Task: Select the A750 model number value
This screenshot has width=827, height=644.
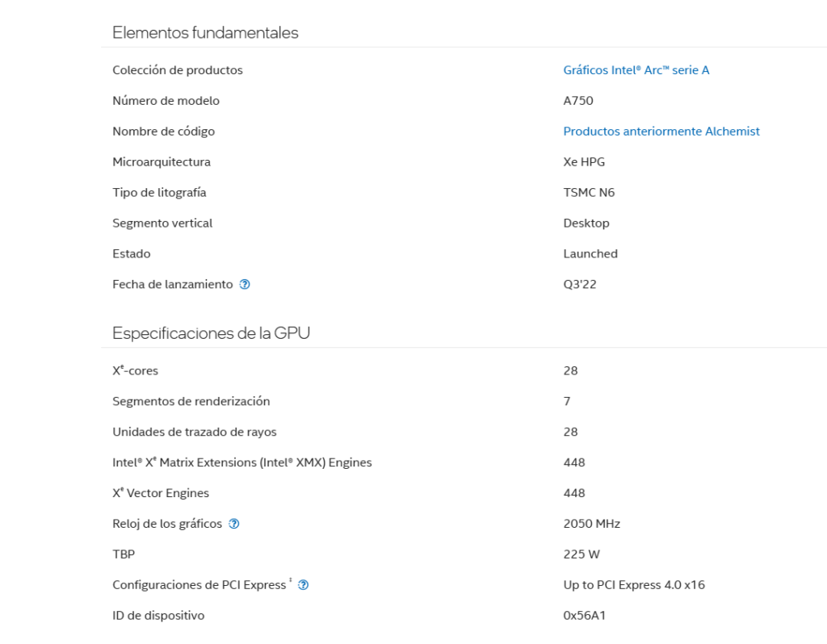Action: click(x=578, y=101)
